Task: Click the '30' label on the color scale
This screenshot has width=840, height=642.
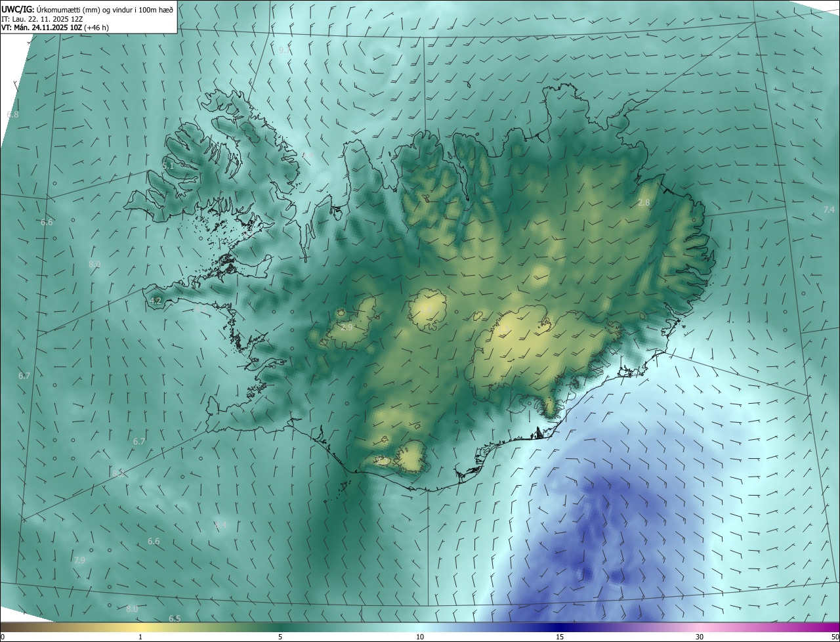Action: pos(700,637)
